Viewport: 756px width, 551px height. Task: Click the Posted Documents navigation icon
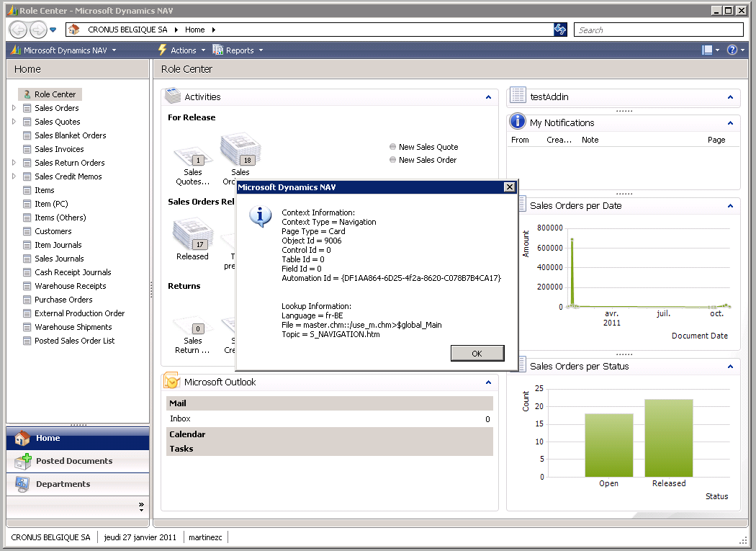[23, 461]
